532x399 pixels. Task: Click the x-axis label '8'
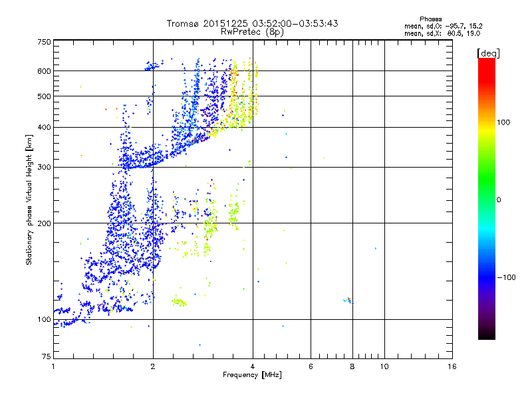coord(352,366)
